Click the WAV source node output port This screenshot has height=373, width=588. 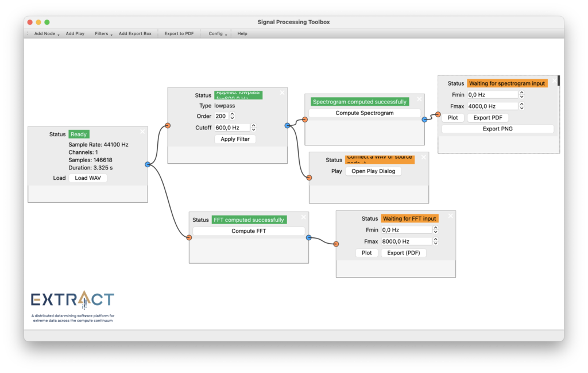(x=148, y=164)
